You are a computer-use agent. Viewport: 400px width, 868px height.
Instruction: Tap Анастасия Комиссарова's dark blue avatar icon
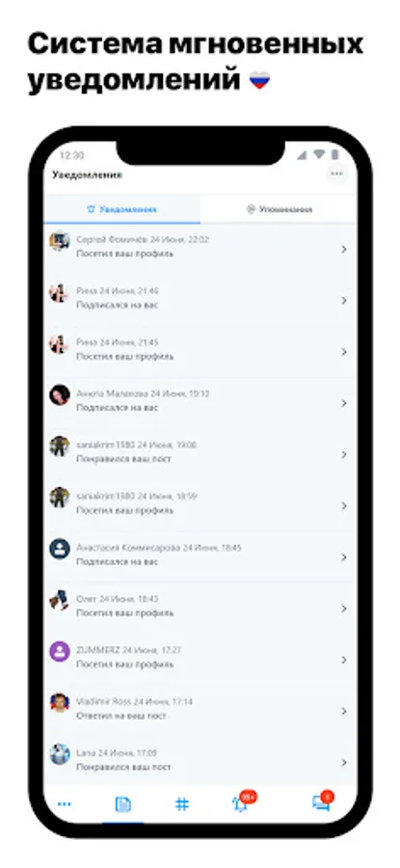[59, 549]
